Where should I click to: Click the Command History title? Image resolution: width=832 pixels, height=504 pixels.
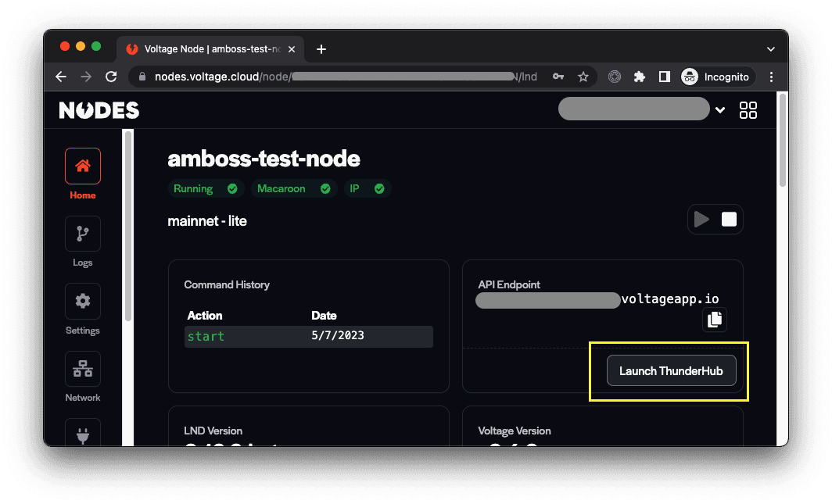pyautogui.click(x=227, y=284)
